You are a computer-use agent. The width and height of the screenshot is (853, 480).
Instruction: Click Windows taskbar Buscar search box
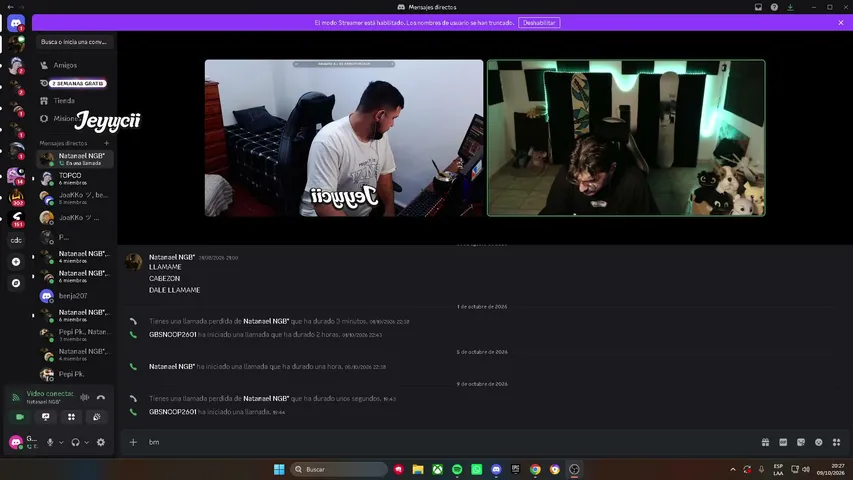click(x=338, y=469)
